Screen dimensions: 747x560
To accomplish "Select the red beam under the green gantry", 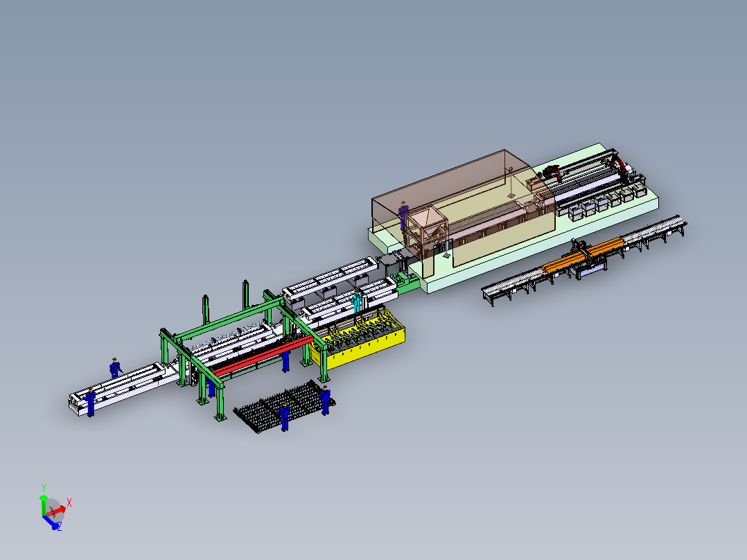I will [x=263, y=355].
